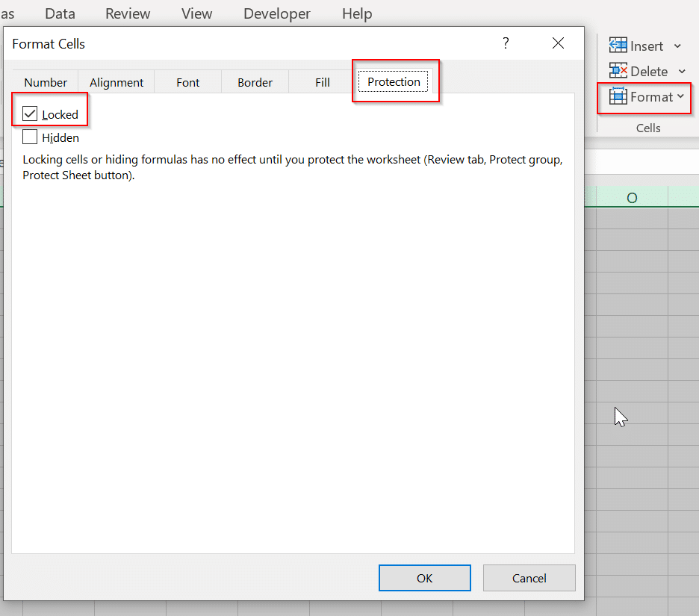Expand the Format dropdown menu
The image size is (699, 616).
point(680,96)
